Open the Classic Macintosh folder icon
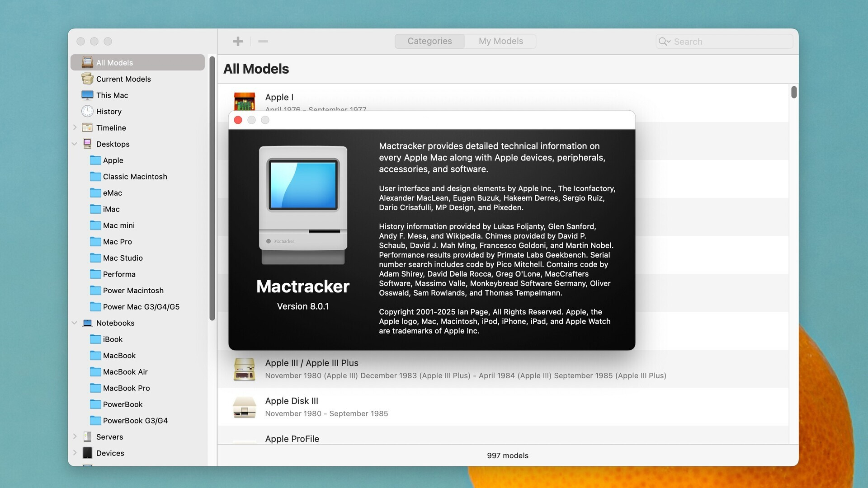This screenshot has width=868, height=488. click(95, 176)
